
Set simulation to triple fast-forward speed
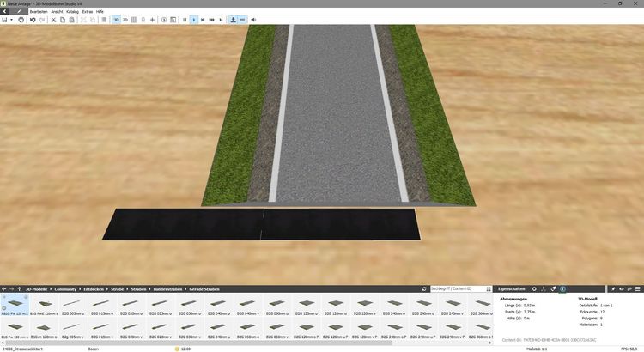[x=212, y=20]
